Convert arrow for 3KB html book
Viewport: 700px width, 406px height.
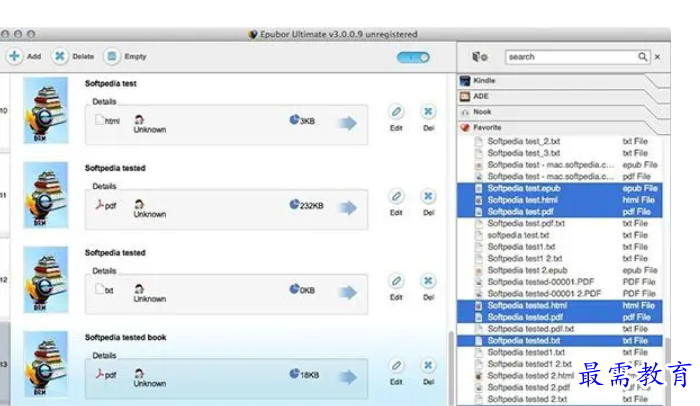click(x=347, y=123)
